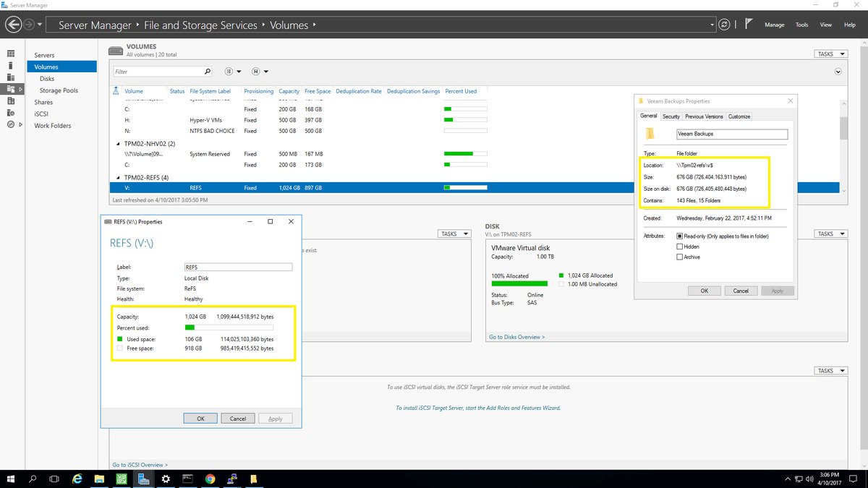
Task: Click green 1,024 GB Allocated legend swatch
Action: [x=561, y=275]
